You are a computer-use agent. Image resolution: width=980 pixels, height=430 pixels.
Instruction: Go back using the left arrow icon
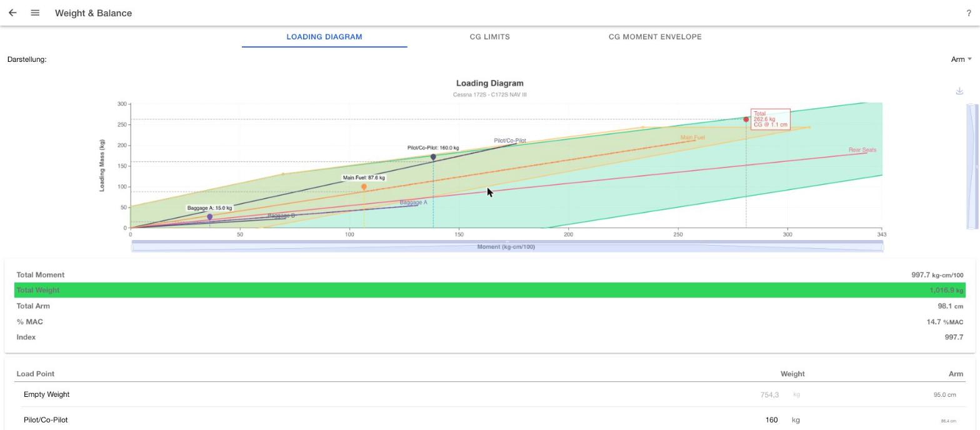[x=12, y=13]
